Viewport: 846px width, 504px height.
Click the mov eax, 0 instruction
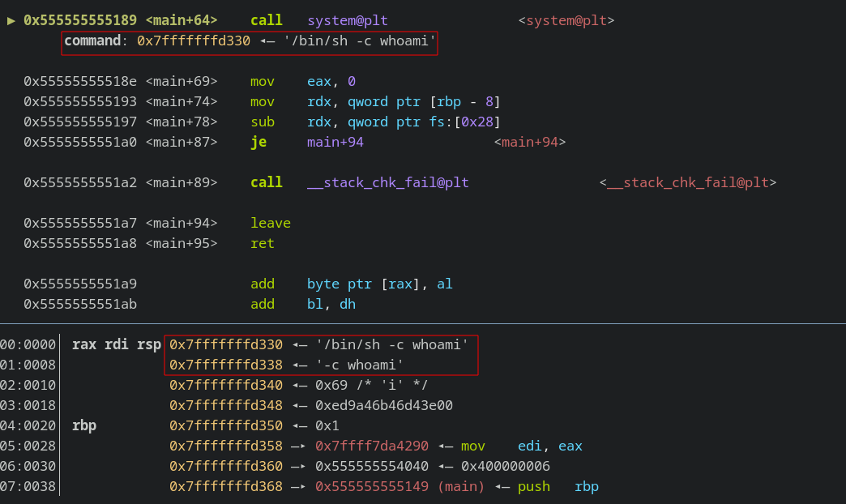point(303,82)
